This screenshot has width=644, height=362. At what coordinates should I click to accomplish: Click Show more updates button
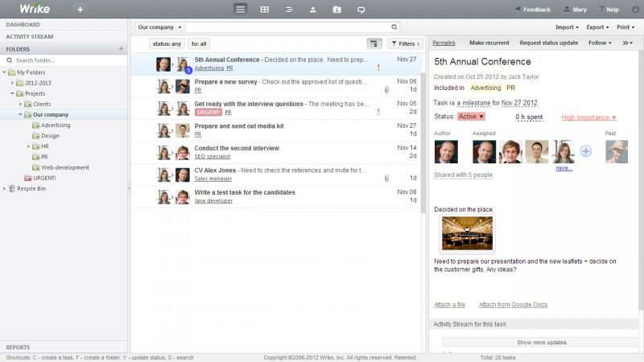[x=541, y=343]
